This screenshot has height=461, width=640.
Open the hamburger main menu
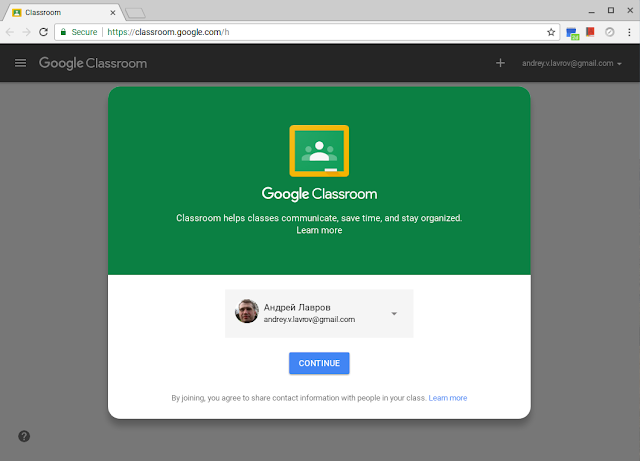pyautogui.click(x=20, y=63)
